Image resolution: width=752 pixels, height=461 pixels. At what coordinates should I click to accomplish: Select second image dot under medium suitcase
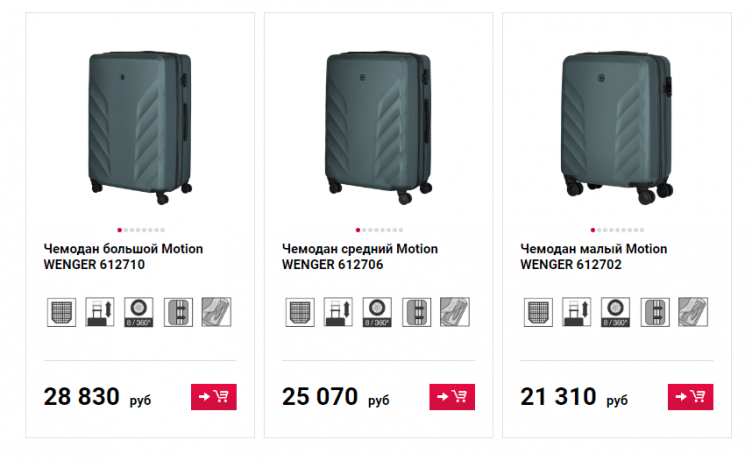pos(365,230)
